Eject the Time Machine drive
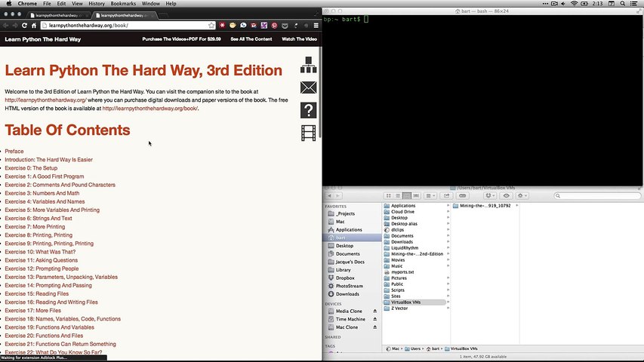 [374, 319]
